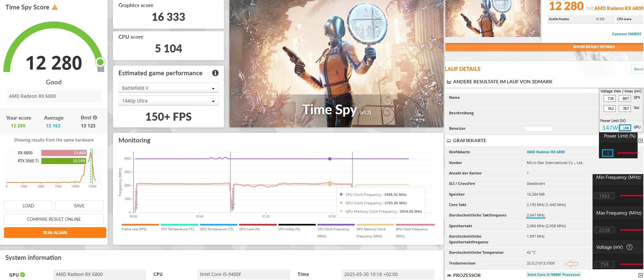Screen dimensions: 644x280
Task: Adjust the Min Frequency red slider
Action: (x=631, y=196)
